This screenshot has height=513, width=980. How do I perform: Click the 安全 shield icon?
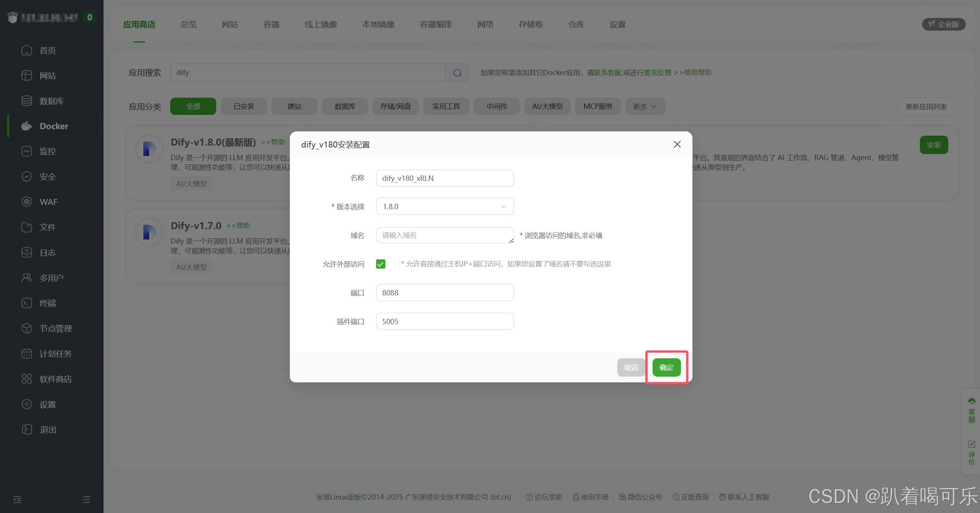(x=26, y=177)
